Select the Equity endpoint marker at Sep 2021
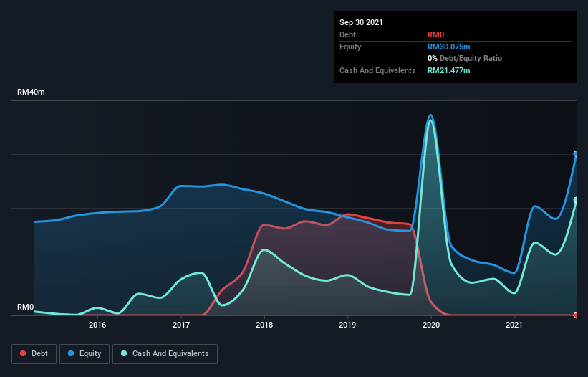Screen dimensions: 588x377 point(576,154)
